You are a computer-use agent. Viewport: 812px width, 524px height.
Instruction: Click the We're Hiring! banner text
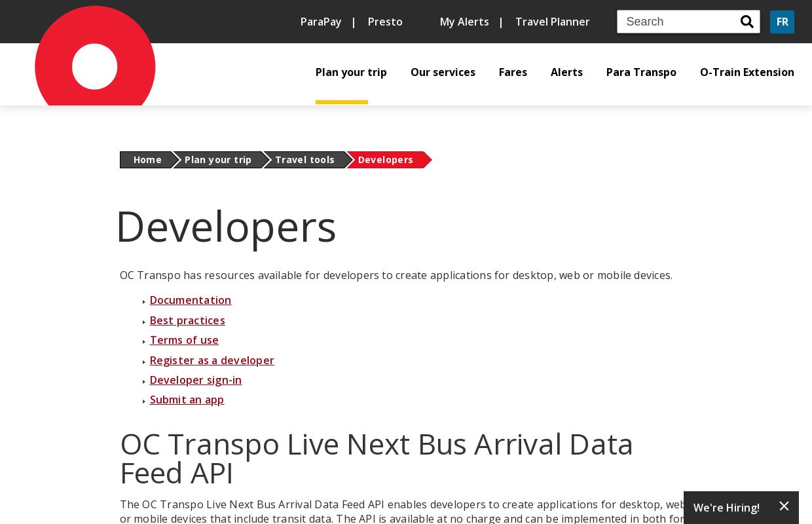726,508
